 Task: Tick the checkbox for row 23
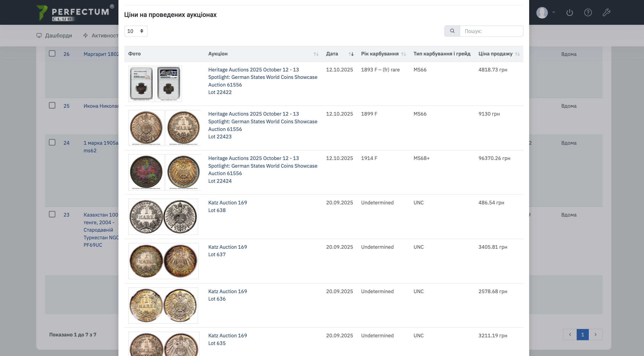pyautogui.click(x=52, y=214)
